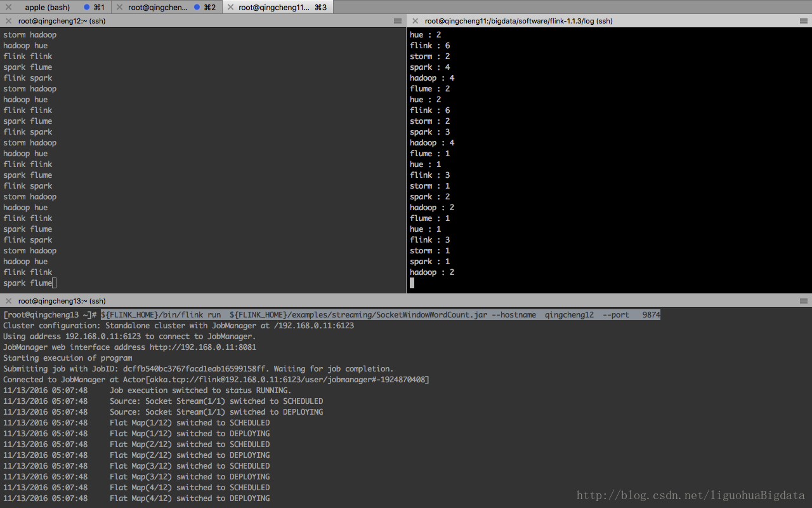812x508 pixels.
Task: Focus the flink-1.1.3/log (ssh) pane title
Action: pyautogui.click(x=518, y=21)
